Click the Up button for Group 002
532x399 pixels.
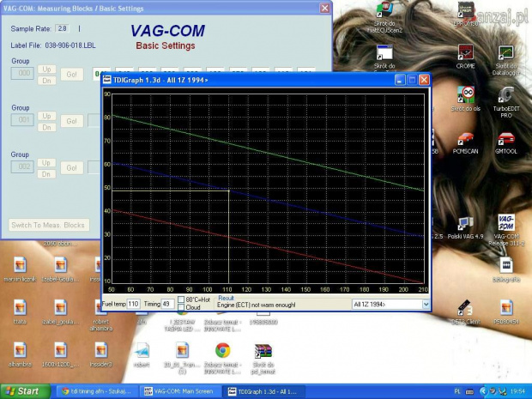[x=46, y=163]
